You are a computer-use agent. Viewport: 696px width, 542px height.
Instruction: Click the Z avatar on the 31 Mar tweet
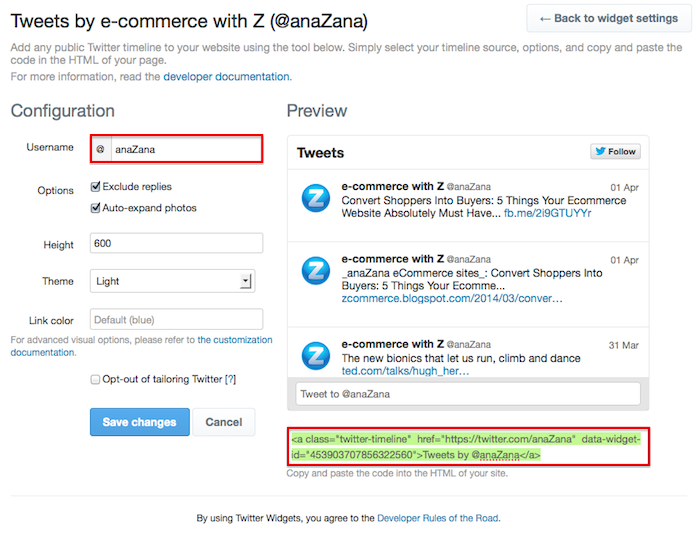point(316,356)
